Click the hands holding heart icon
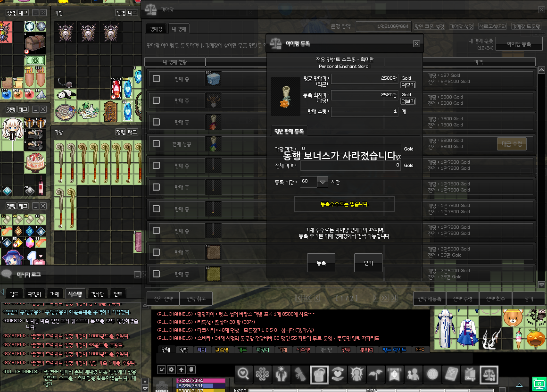 tap(338, 375)
